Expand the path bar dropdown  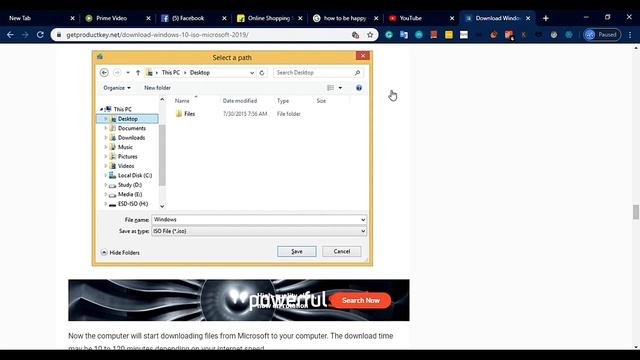click(x=252, y=73)
